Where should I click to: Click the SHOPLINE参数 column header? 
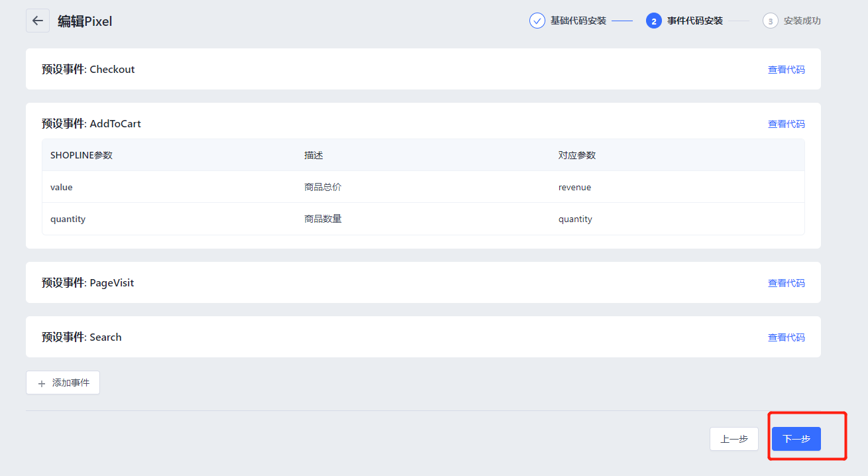pyautogui.click(x=81, y=155)
